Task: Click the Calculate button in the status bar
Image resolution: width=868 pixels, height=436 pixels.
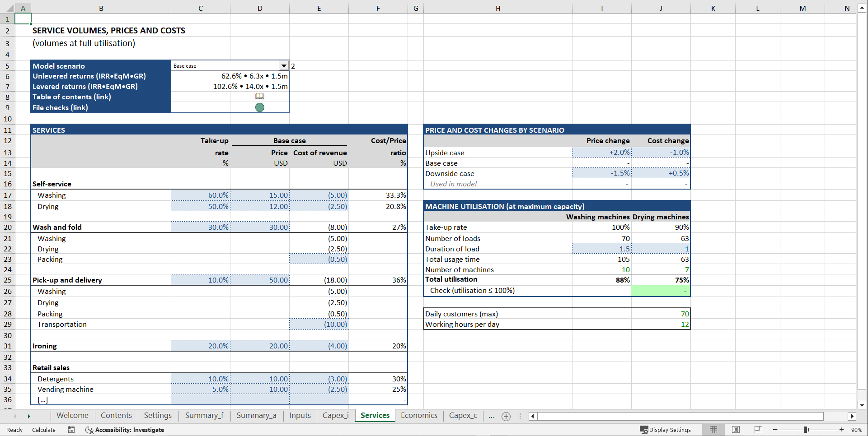Action: tap(43, 430)
